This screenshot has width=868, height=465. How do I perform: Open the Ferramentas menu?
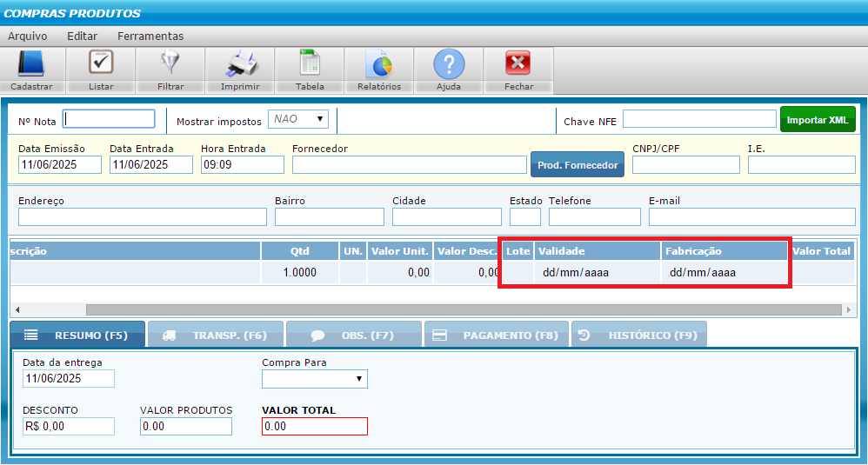coord(150,37)
